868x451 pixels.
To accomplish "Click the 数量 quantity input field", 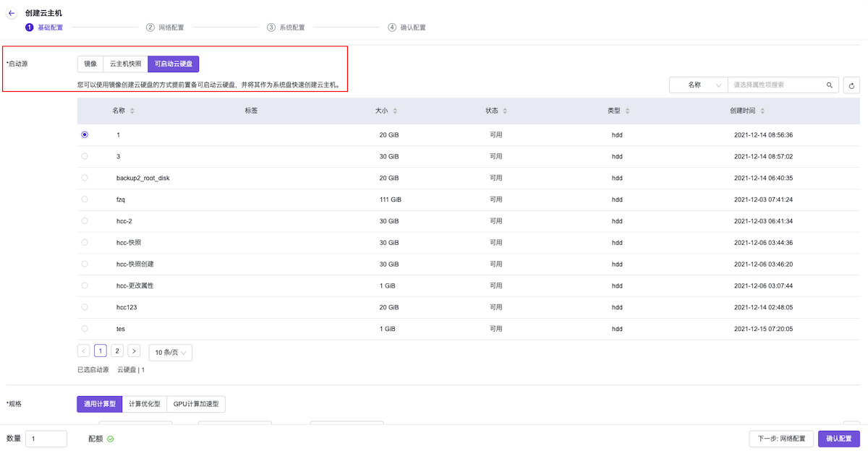I will point(46,439).
